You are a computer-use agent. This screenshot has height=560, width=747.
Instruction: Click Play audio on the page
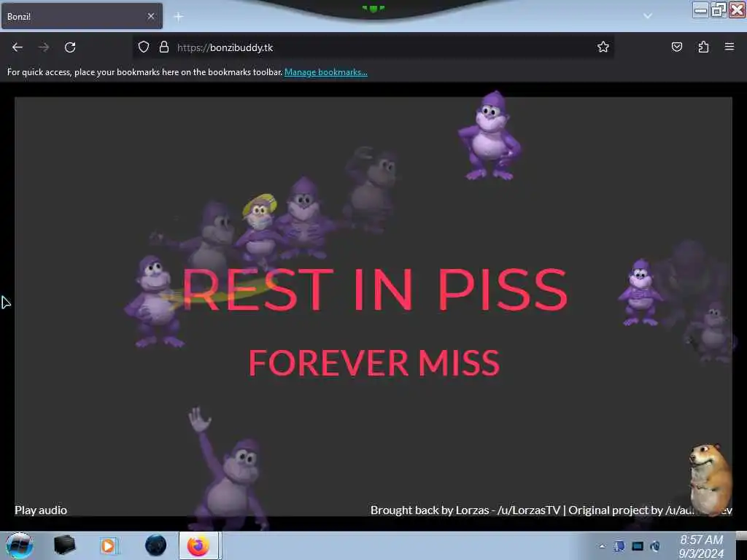click(41, 510)
